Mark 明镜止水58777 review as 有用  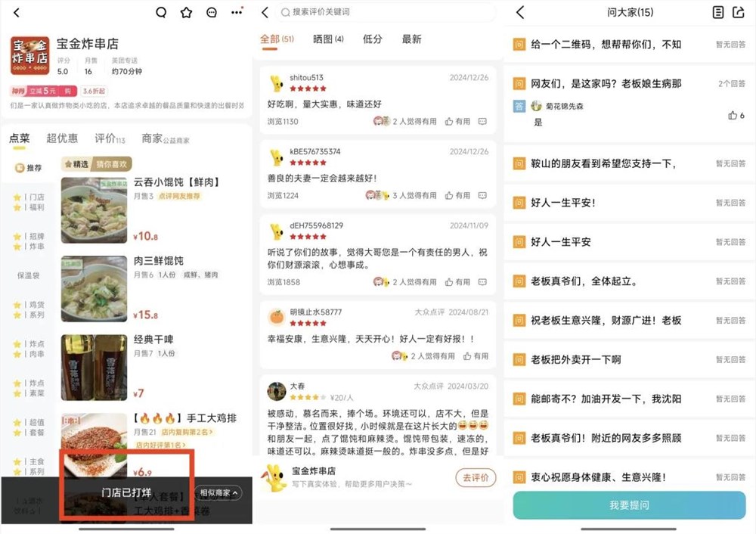pyautogui.click(x=476, y=356)
